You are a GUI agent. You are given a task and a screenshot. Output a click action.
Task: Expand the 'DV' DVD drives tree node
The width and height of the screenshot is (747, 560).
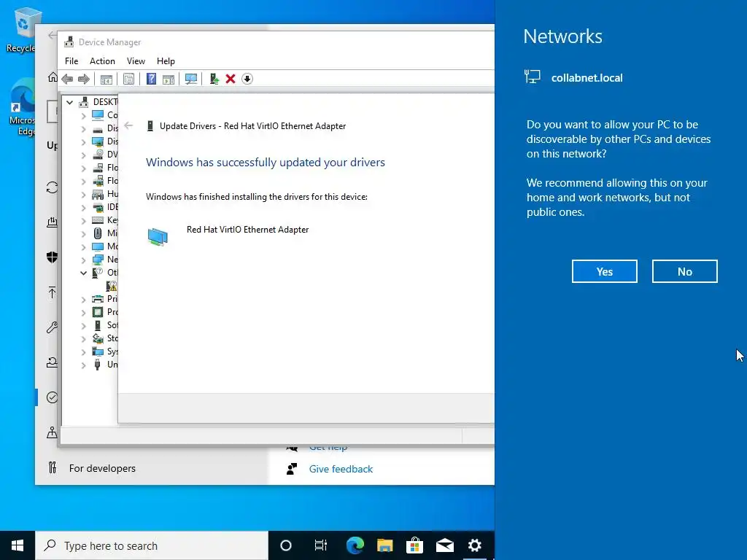[83, 155]
